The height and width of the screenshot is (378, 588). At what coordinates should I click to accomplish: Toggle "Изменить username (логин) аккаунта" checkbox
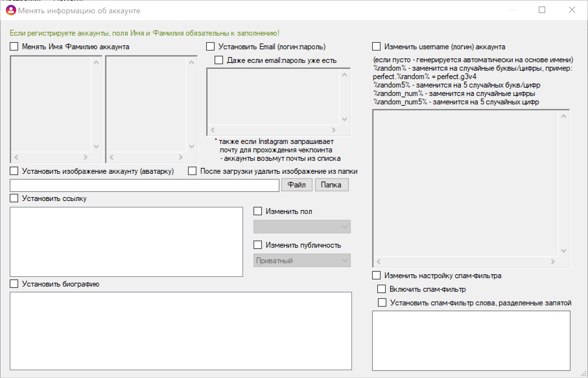click(x=376, y=46)
